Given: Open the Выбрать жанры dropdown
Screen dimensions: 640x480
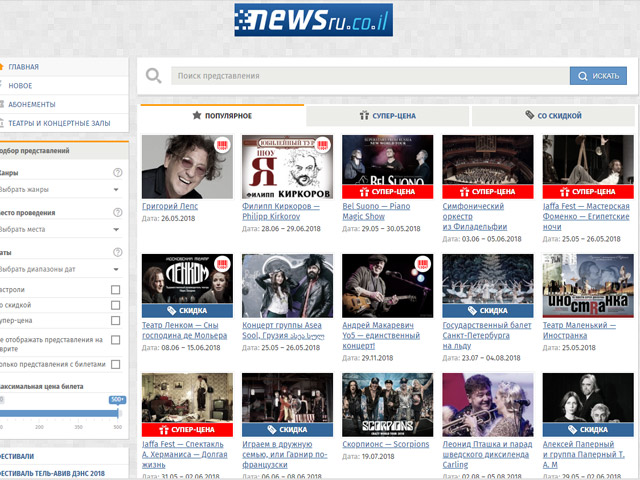Looking at the screenshot, I should coord(60,188).
